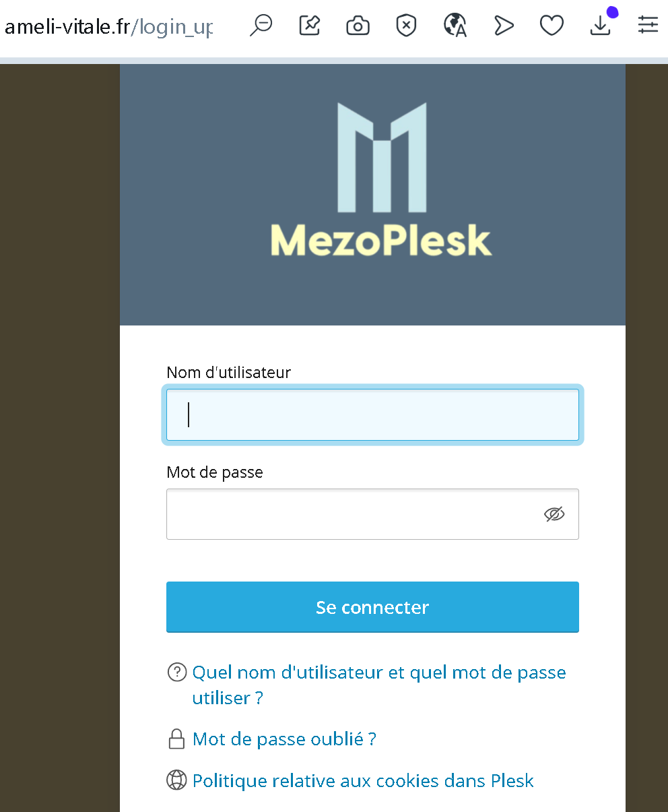Bookmark the page with the heart icon
Image resolution: width=668 pixels, height=812 pixels.
tap(552, 26)
